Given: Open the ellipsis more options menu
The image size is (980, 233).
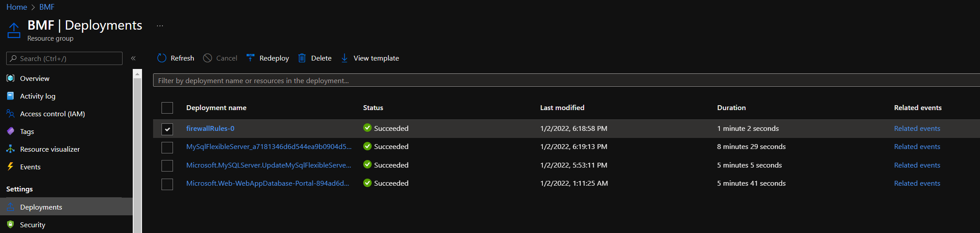Looking at the screenshot, I should pyautogui.click(x=160, y=26).
